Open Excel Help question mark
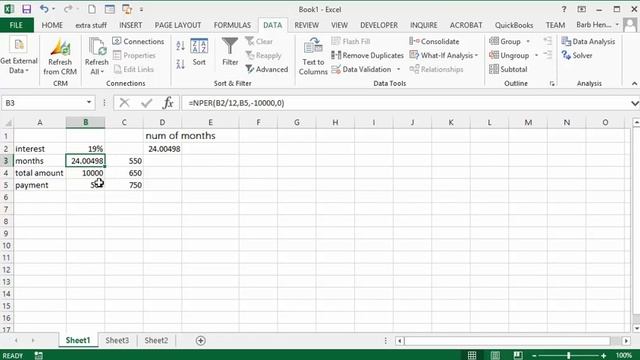The height and width of the screenshot is (360, 640). click(x=564, y=9)
